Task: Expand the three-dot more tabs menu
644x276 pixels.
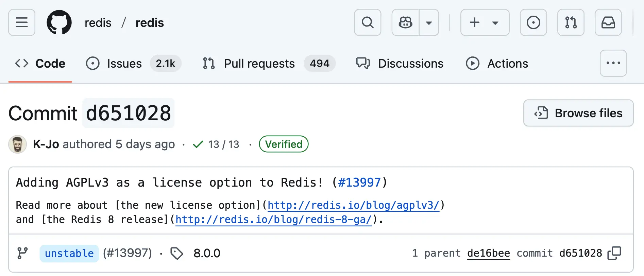Action: (613, 63)
